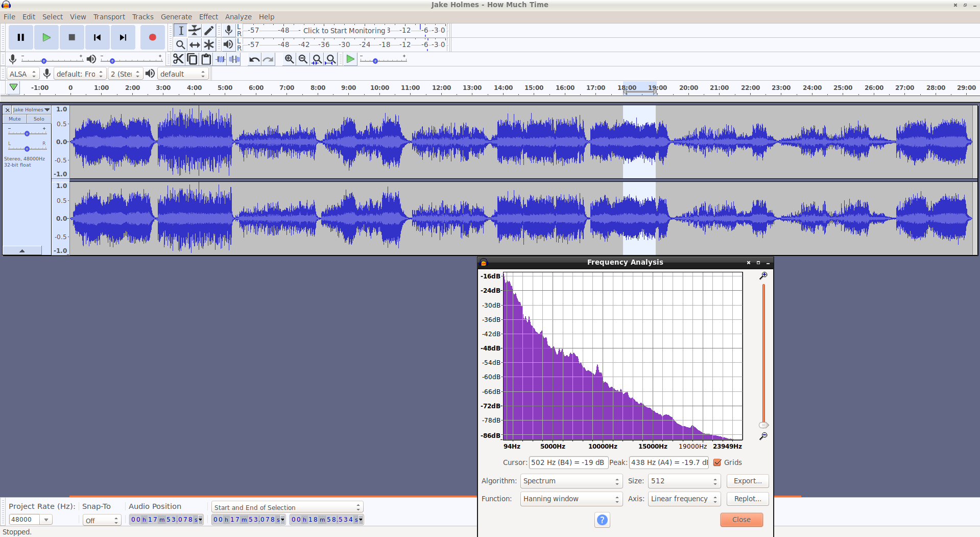The width and height of the screenshot is (980, 537).
Task: Open the Edit menu
Action: pos(29,17)
